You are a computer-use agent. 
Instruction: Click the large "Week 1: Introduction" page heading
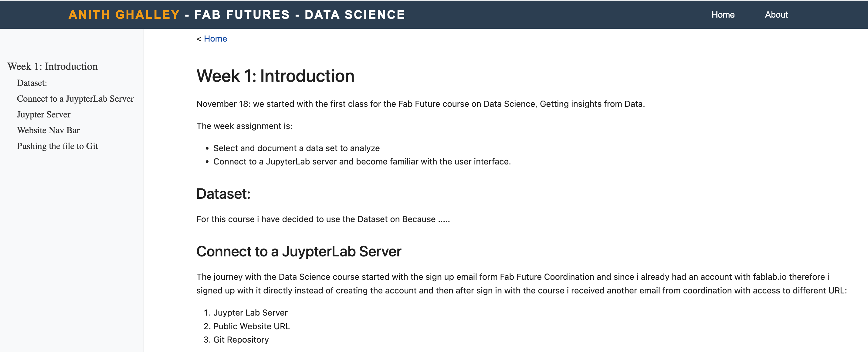(x=275, y=76)
